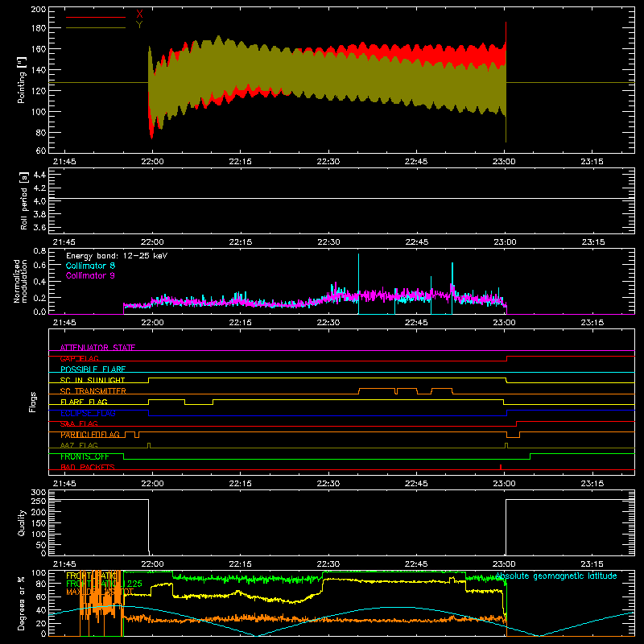The width and height of the screenshot is (644, 644).
Task: Click the Roll period axis title
Action: pos(24,200)
